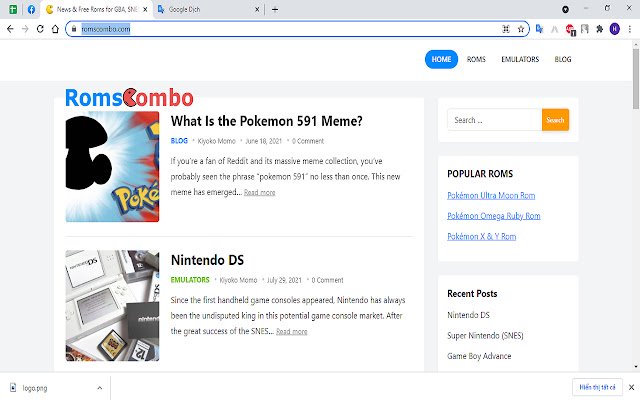
Task: Open a new tab with plus button
Action: [x=275, y=9]
